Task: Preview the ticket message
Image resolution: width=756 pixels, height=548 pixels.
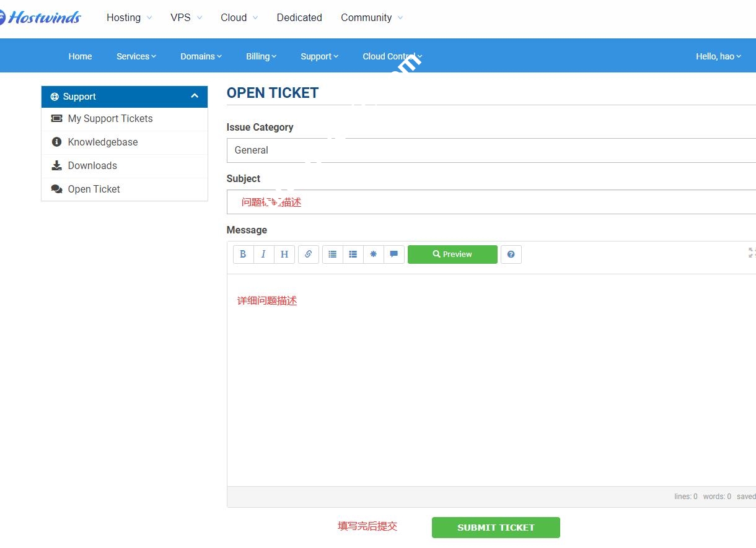Action: (x=452, y=254)
